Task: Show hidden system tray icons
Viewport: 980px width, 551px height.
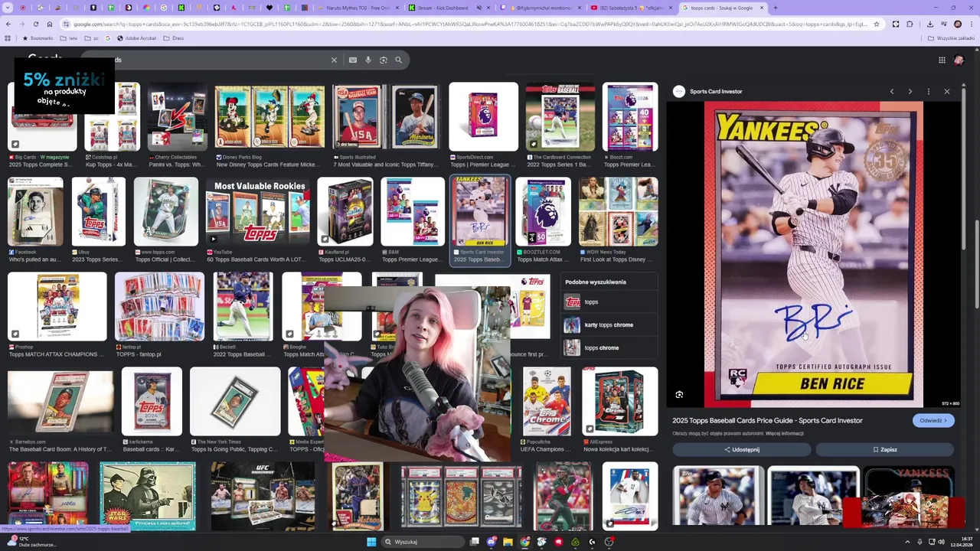Action: [x=907, y=542]
